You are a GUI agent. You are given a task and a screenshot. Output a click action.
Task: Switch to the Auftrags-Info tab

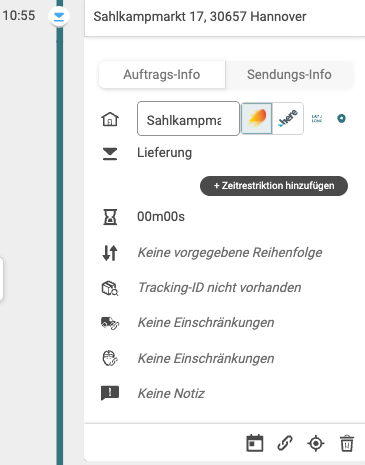pos(162,74)
